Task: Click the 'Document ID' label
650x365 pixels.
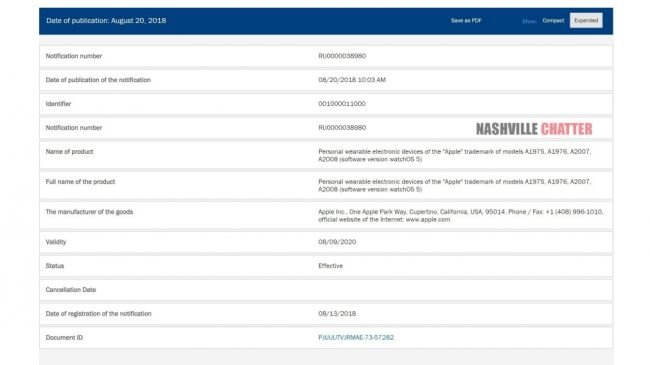Action: coord(64,338)
